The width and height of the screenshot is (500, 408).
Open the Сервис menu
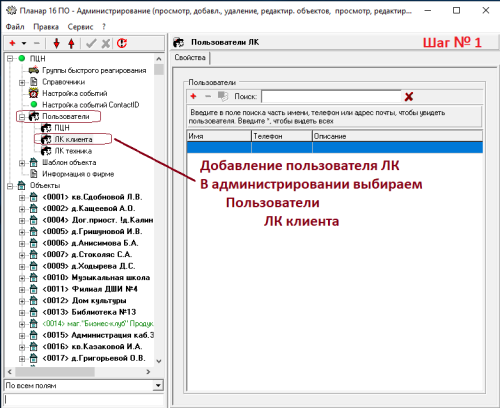[80, 27]
